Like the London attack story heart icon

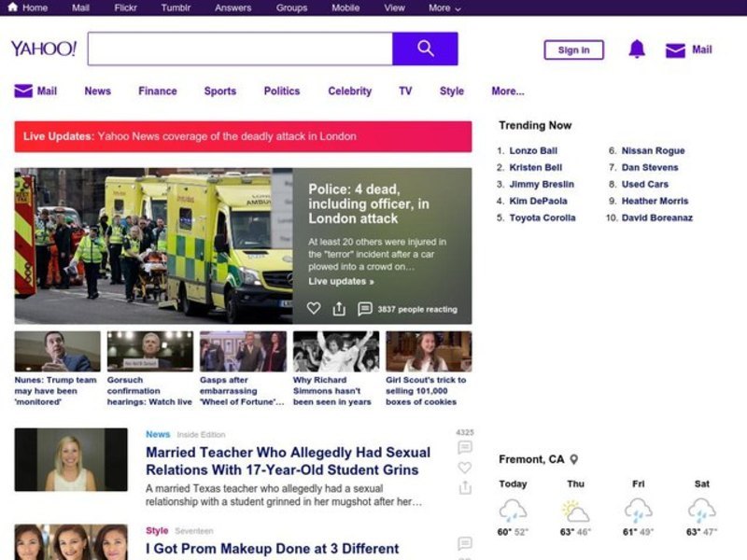314,309
